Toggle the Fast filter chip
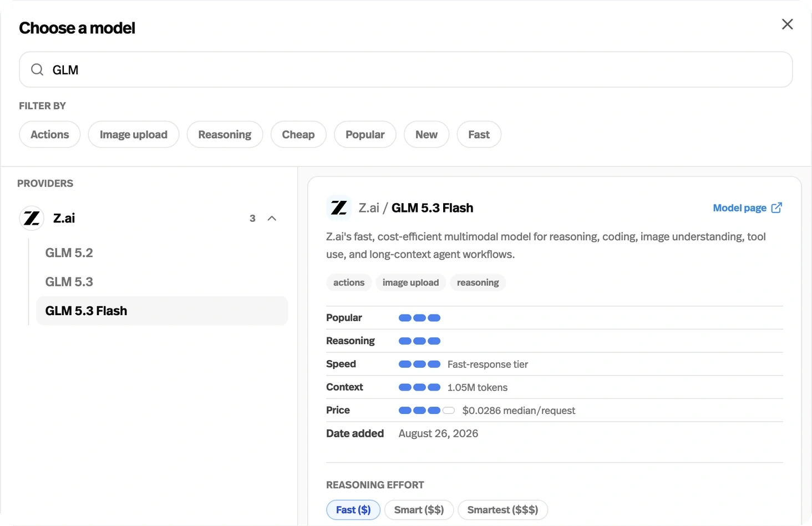This screenshot has height=526, width=812. pyautogui.click(x=479, y=134)
